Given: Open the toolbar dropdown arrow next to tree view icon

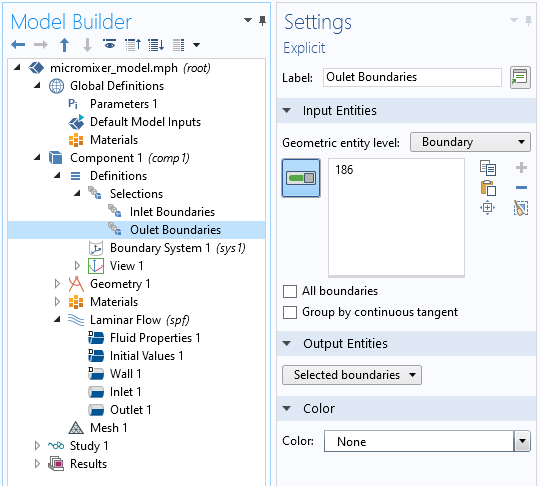Looking at the screenshot, I should coord(196,44).
